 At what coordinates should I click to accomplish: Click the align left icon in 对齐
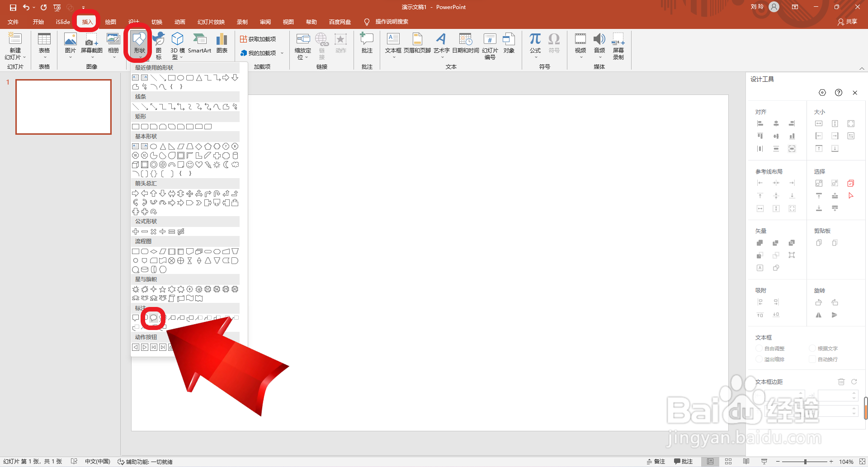click(760, 123)
